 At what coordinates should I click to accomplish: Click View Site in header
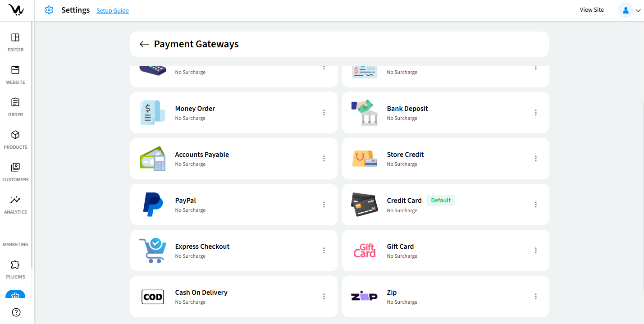(x=591, y=10)
